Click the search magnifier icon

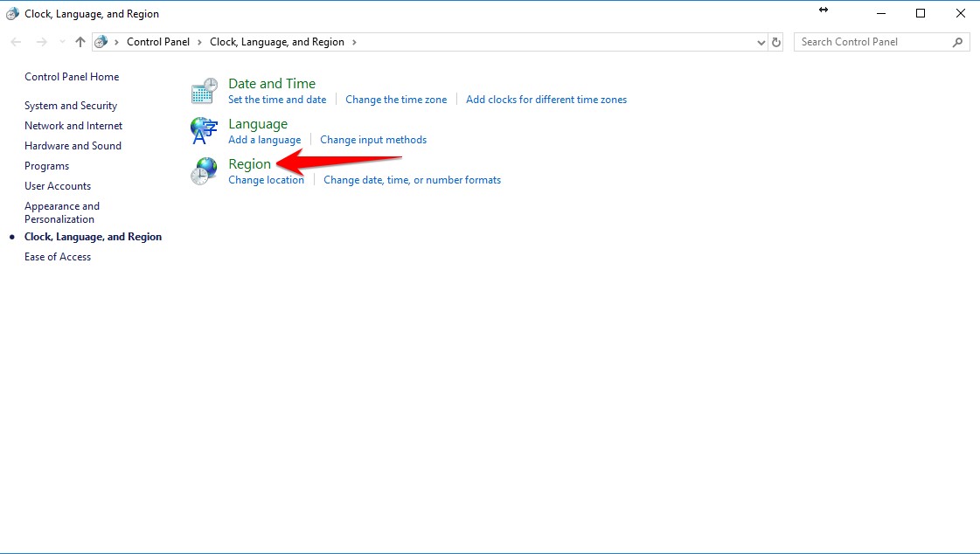click(958, 42)
